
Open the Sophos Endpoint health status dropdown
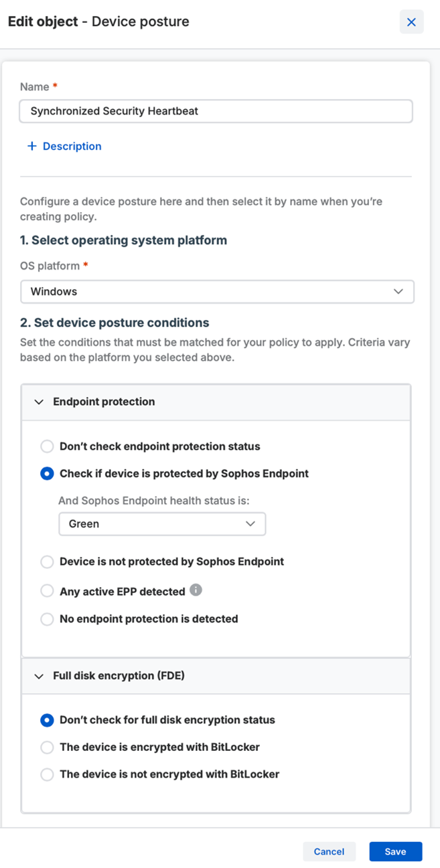(162, 523)
